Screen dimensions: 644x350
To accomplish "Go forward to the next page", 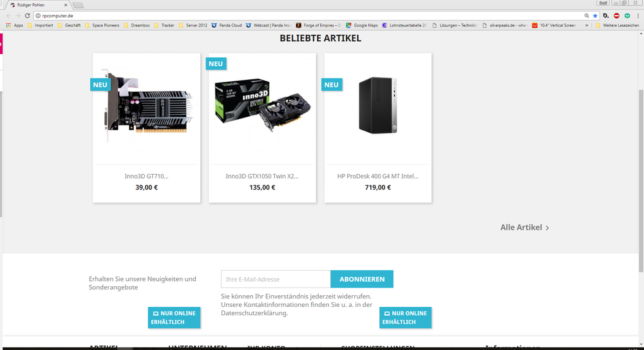I will coord(17,15).
